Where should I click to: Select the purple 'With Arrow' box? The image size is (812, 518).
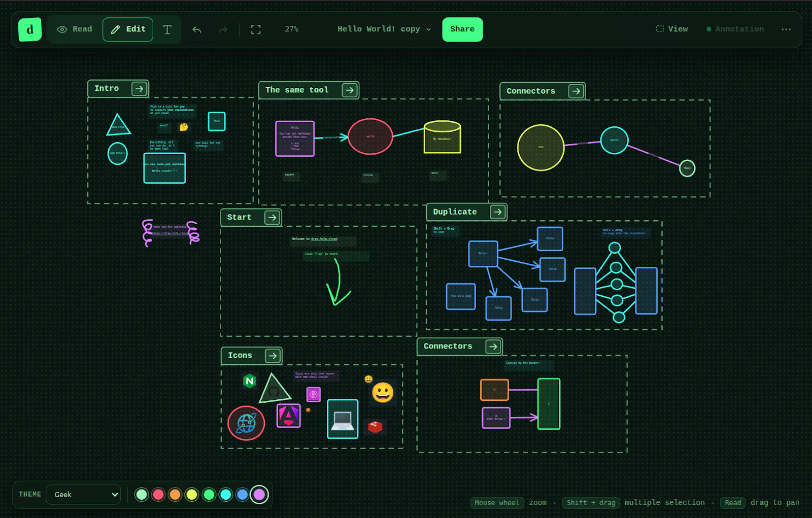pos(496,418)
